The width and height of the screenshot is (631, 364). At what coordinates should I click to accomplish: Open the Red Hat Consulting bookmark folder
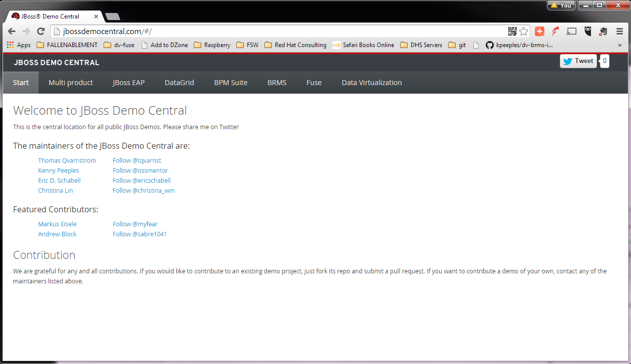(295, 45)
